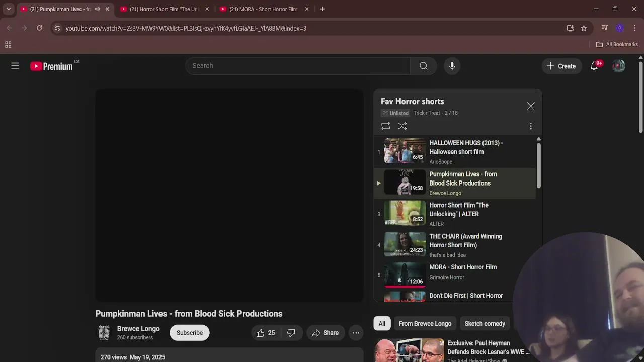Viewport: 644px width, 362px height.
Task: Open the All Bookmarks folder
Action: (x=617, y=44)
